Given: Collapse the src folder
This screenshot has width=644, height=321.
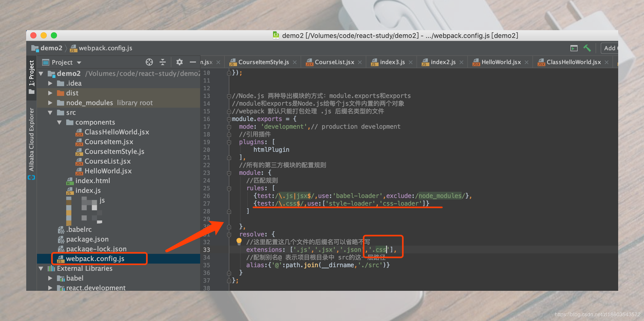Looking at the screenshot, I should [50, 113].
